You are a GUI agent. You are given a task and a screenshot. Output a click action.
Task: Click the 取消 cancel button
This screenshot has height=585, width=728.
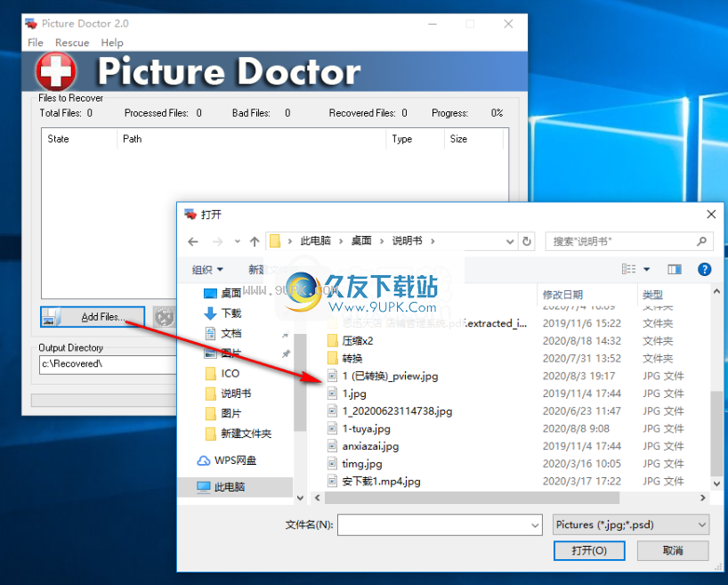pos(673,550)
